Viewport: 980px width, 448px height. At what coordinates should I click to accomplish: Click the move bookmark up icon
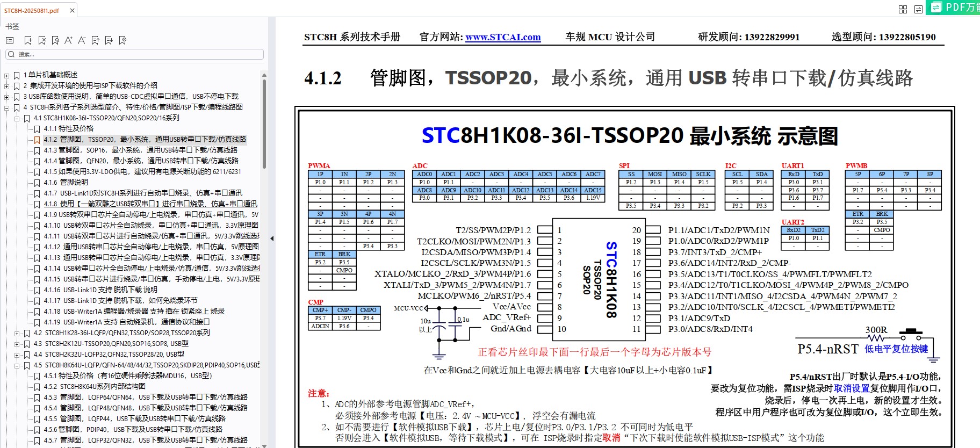tap(95, 40)
